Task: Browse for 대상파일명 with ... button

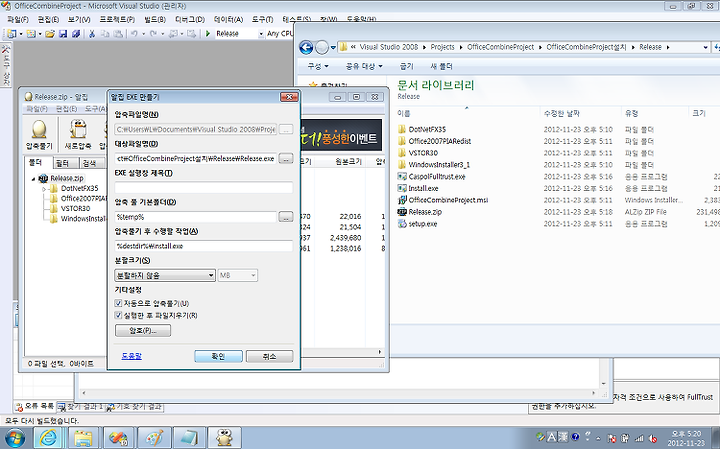Action: click(x=286, y=158)
